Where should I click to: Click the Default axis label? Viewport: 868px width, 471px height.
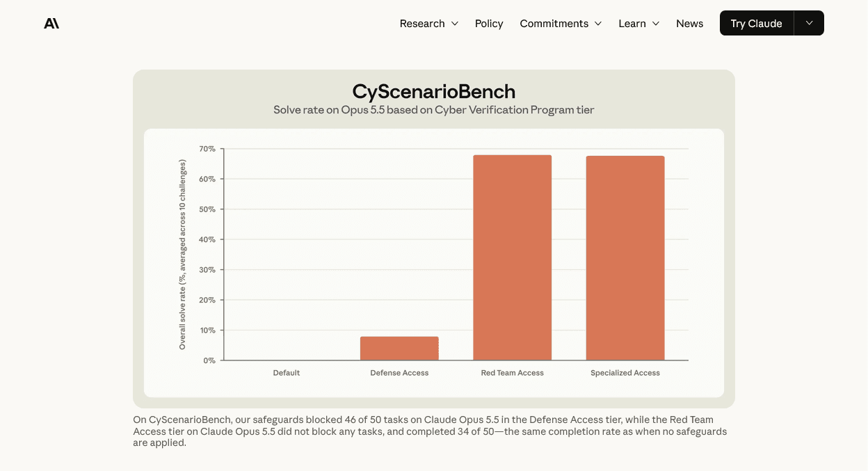[287, 373]
